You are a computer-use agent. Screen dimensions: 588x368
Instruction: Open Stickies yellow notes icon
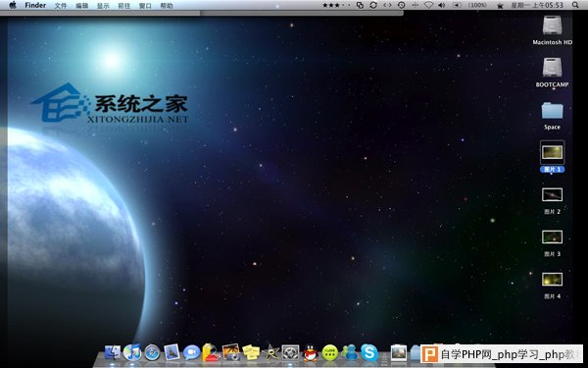tap(251, 353)
